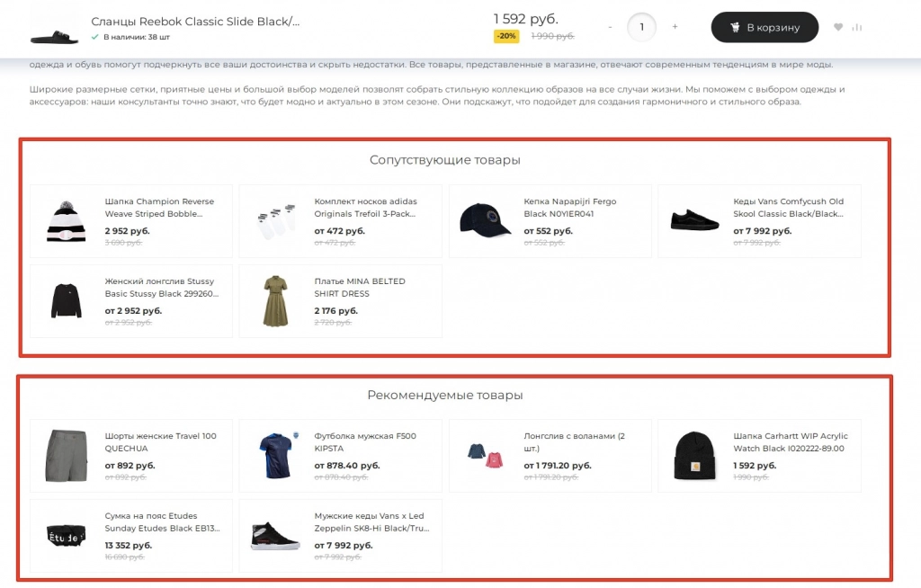Click the от 878.40 руб. bold price of KIPSTA shirt
This screenshot has height=588, width=921.
[347, 465]
